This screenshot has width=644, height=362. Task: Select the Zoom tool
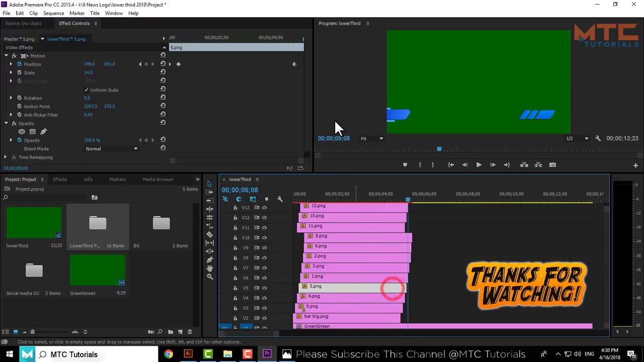[210, 277]
